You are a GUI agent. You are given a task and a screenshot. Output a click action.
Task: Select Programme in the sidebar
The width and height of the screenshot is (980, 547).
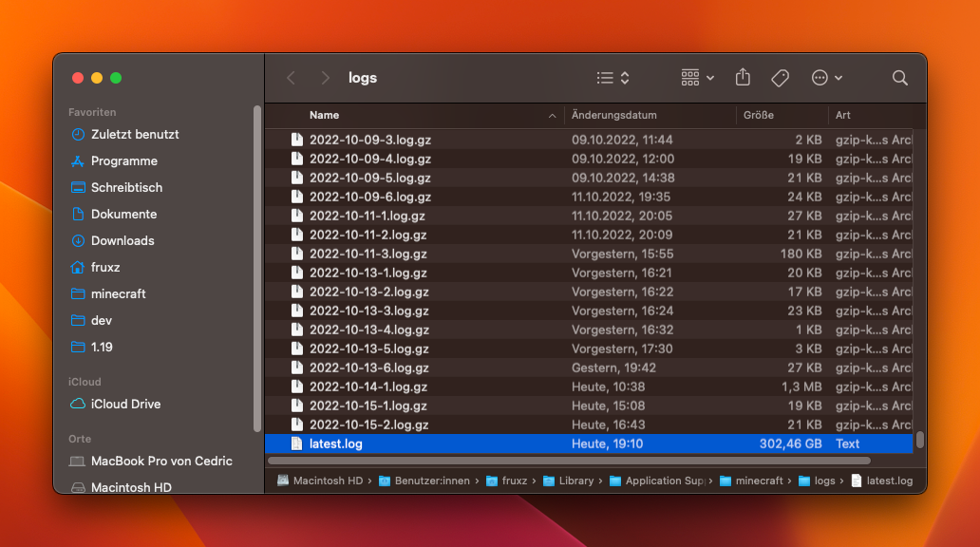123,160
